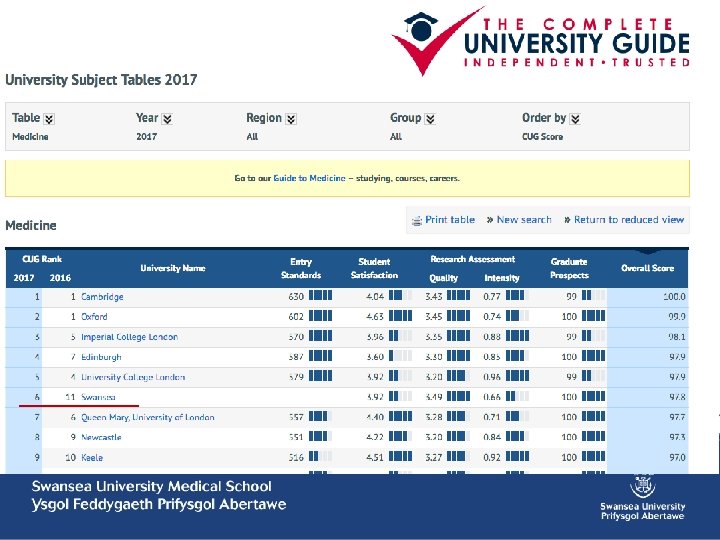Viewport: 720px width, 540px height.
Task: Click Edinburgh student satisfaction bar indicator
Action: point(400,355)
